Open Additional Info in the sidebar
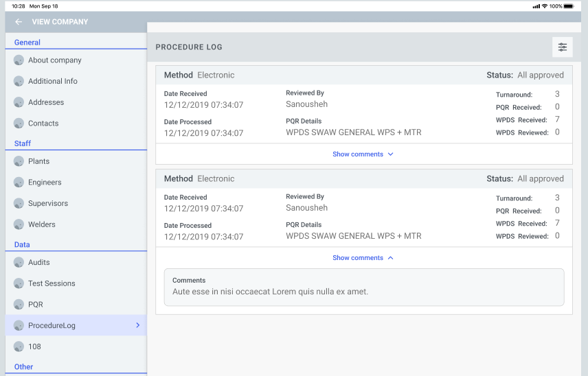Viewport: 588px width, 376px height. point(53,81)
